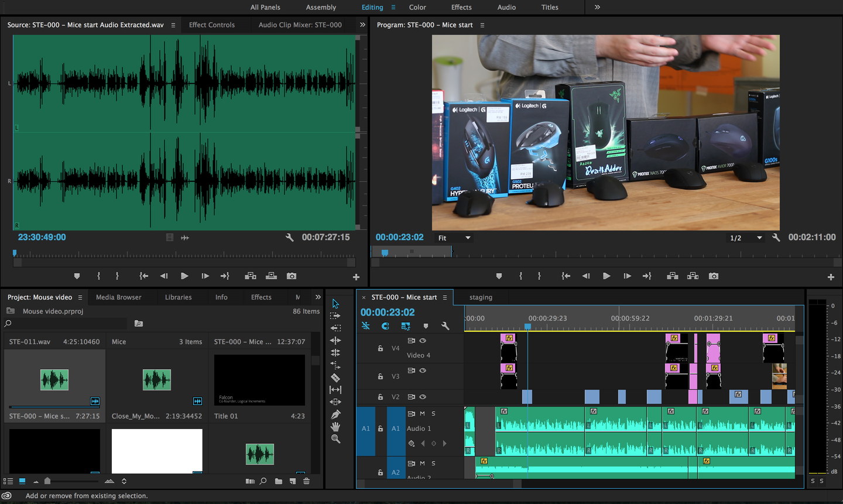Click Export Frame camera in Program monitor
The width and height of the screenshot is (843, 504).
point(713,276)
